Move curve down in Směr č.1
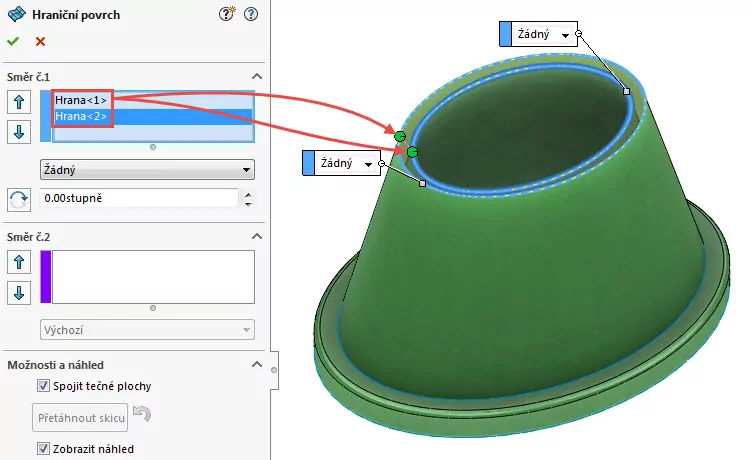The height and width of the screenshot is (460, 750). coord(19,132)
